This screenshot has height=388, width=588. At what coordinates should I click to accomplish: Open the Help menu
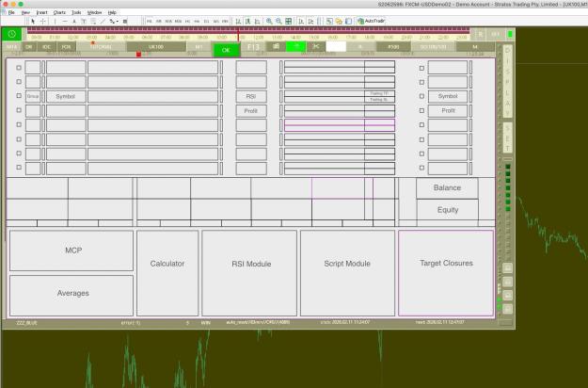tap(112, 12)
